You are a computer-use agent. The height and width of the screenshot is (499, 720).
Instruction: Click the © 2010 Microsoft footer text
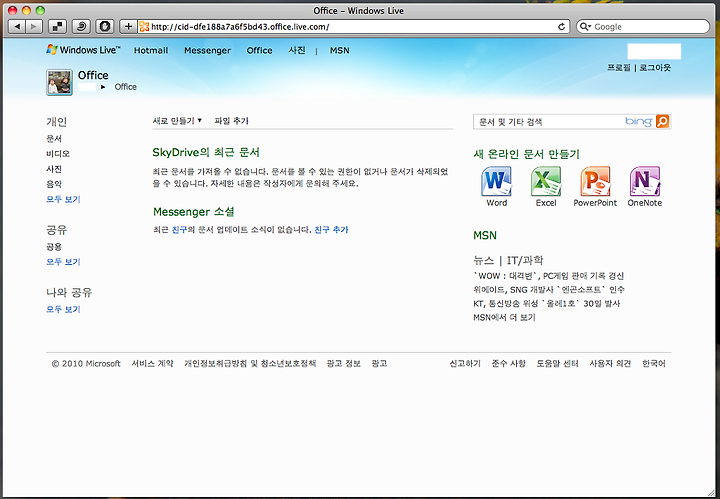click(x=86, y=364)
